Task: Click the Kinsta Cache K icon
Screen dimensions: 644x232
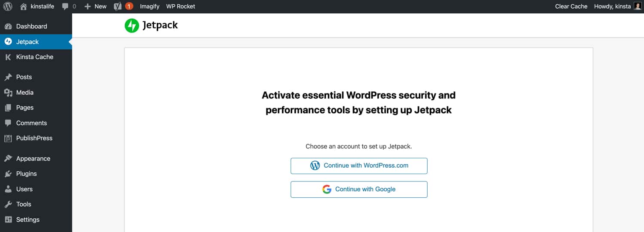Action: [x=8, y=57]
